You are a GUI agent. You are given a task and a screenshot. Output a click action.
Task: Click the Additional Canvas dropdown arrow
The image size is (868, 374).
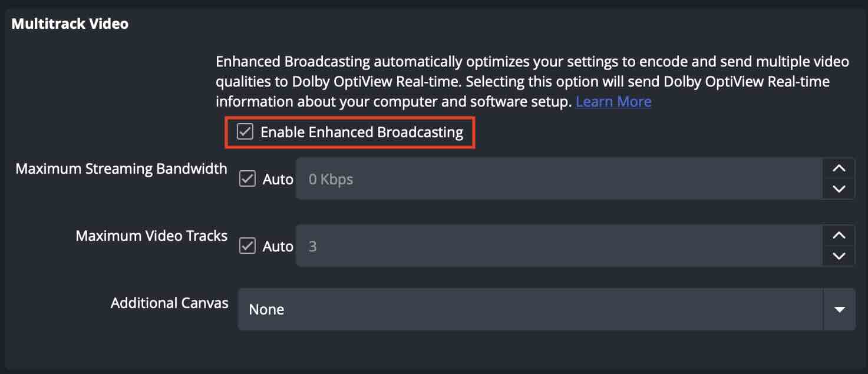840,309
